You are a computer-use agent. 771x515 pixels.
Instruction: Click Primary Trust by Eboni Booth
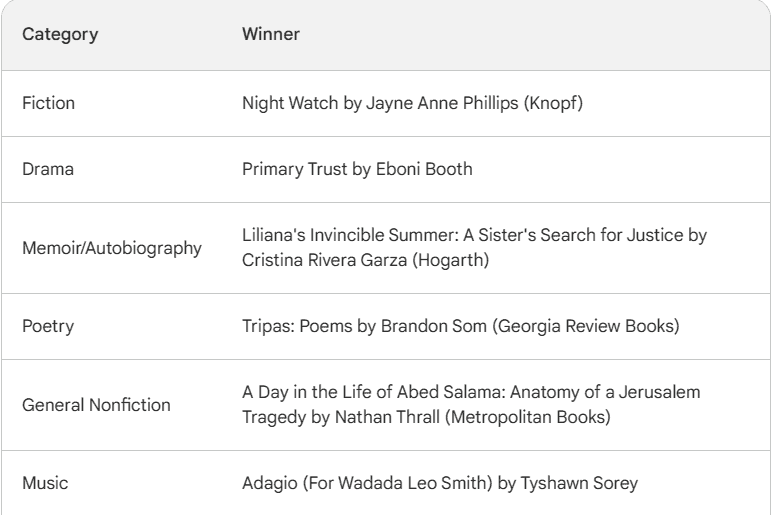tap(357, 169)
